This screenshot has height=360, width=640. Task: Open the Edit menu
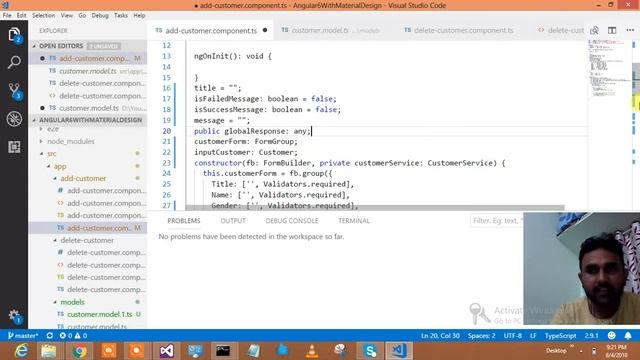point(21,16)
